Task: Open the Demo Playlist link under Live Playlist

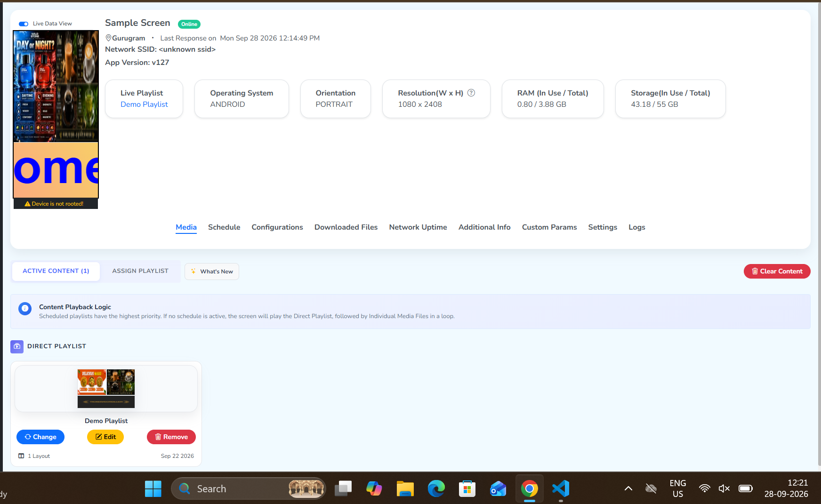Action: coord(144,104)
